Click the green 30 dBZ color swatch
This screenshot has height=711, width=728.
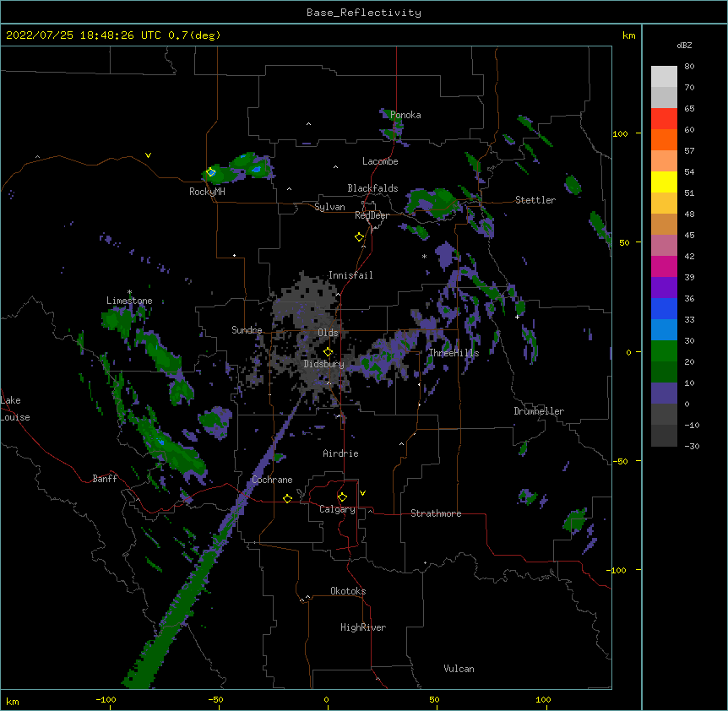coord(664,351)
